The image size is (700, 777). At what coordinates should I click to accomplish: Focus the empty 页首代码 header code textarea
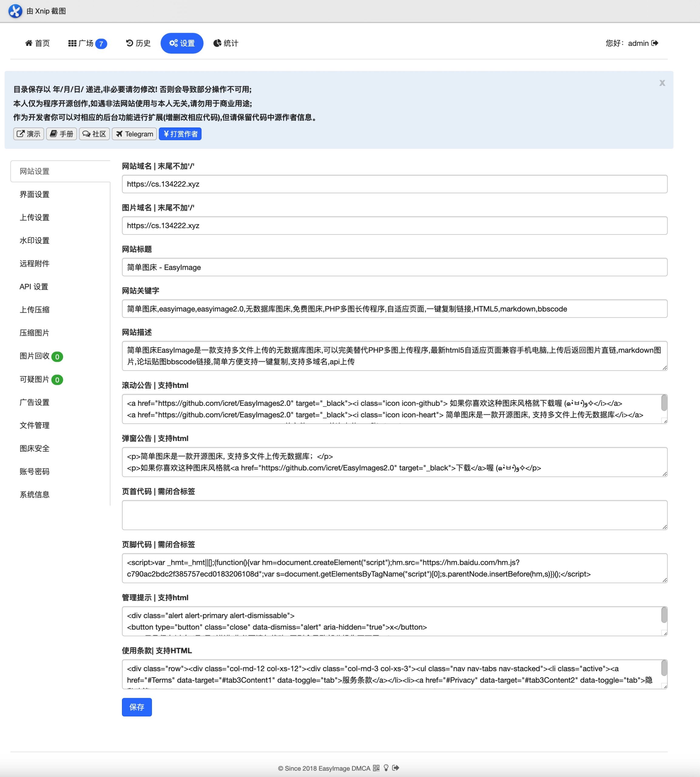[395, 515]
